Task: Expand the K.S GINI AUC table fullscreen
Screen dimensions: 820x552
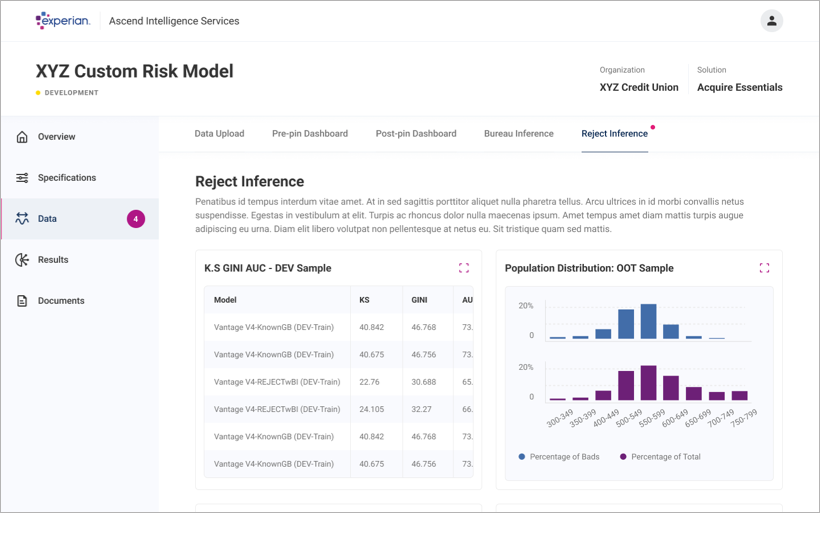Action: [464, 268]
